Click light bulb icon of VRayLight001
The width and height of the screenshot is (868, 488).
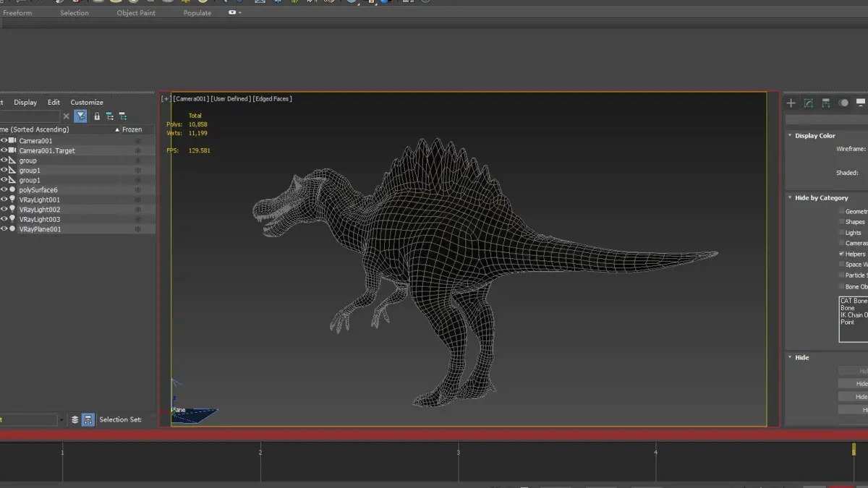coord(12,200)
